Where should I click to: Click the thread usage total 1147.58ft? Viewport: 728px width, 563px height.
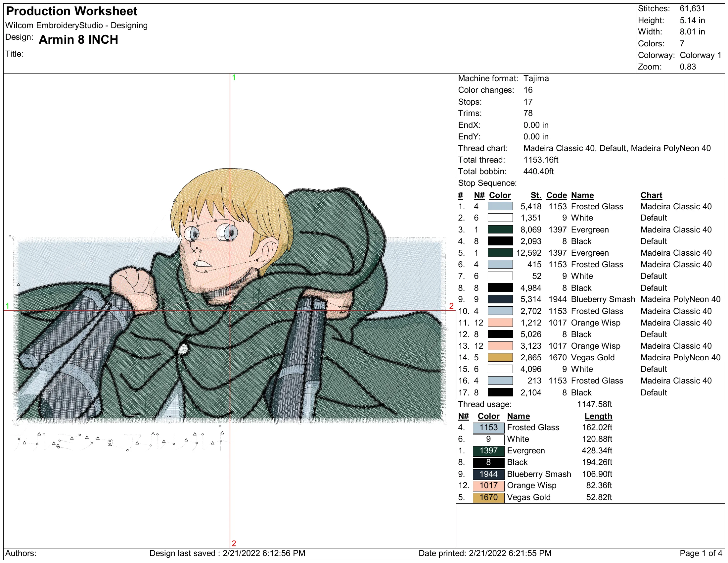click(594, 405)
